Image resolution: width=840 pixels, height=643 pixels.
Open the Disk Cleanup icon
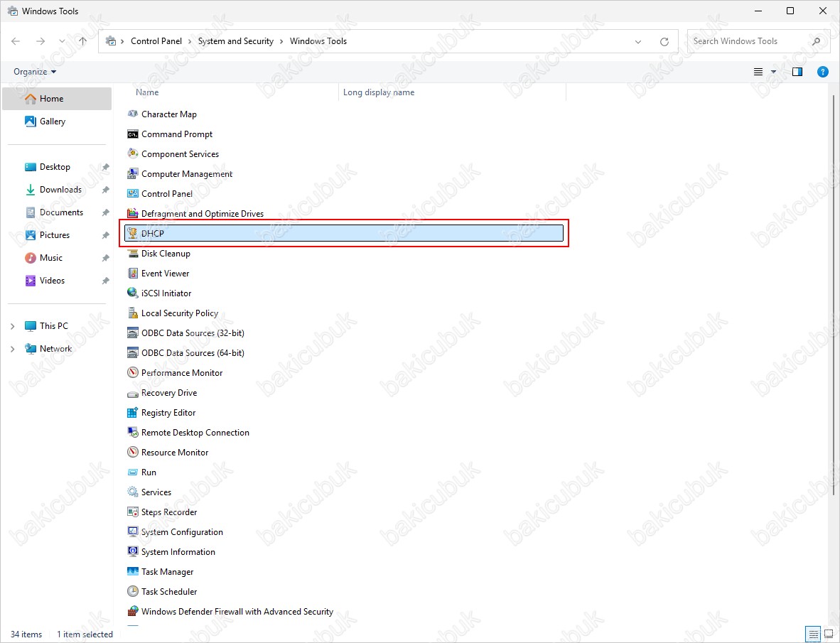tap(132, 253)
